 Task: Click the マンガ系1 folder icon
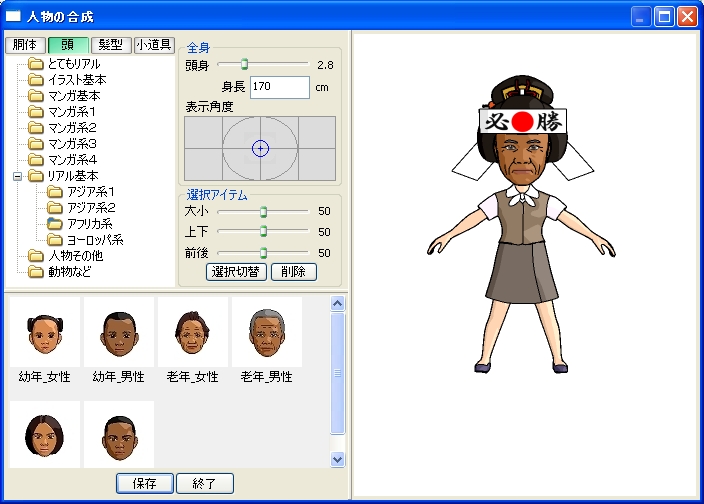tap(35, 112)
